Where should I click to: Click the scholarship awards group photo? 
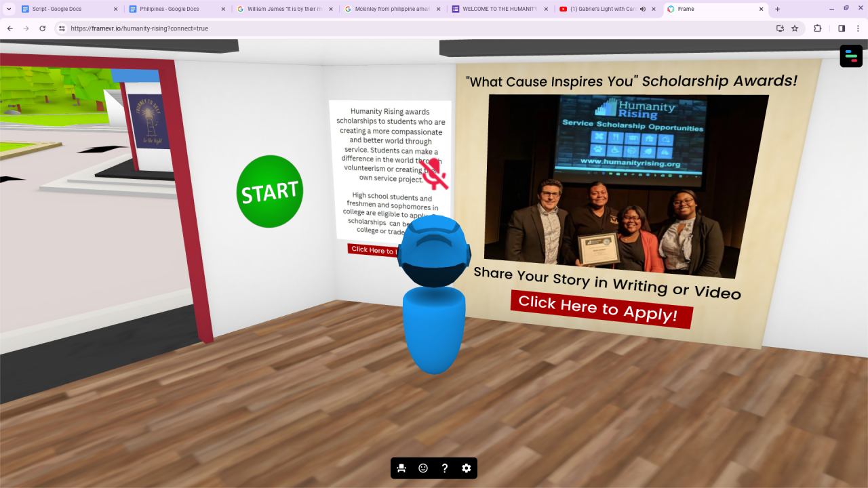[x=626, y=186]
